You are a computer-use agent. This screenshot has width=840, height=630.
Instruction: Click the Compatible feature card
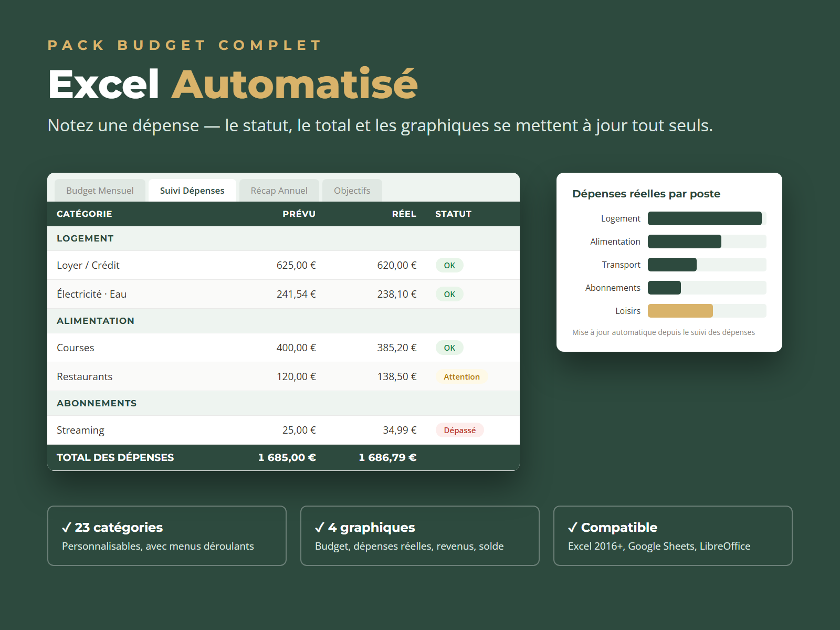click(673, 535)
